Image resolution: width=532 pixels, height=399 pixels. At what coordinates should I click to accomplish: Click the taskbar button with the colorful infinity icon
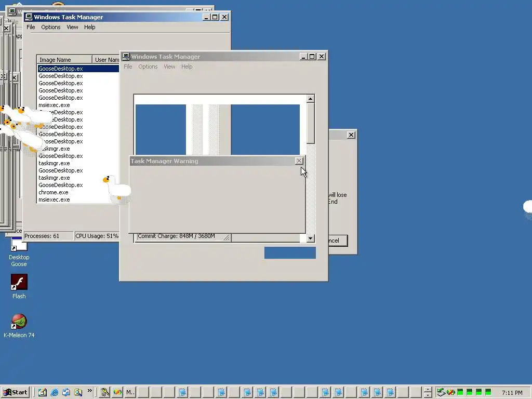(118, 392)
